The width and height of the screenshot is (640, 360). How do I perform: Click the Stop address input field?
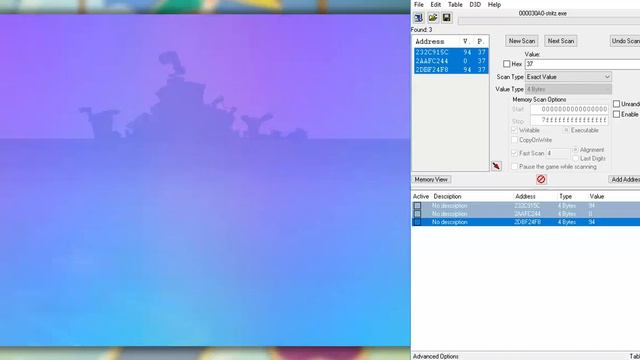[x=569, y=120]
